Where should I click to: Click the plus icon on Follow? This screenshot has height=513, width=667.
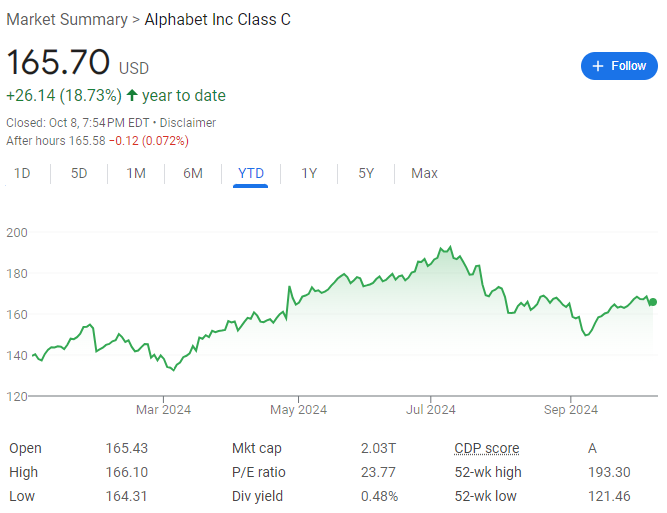pyautogui.click(x=598, y=66)
